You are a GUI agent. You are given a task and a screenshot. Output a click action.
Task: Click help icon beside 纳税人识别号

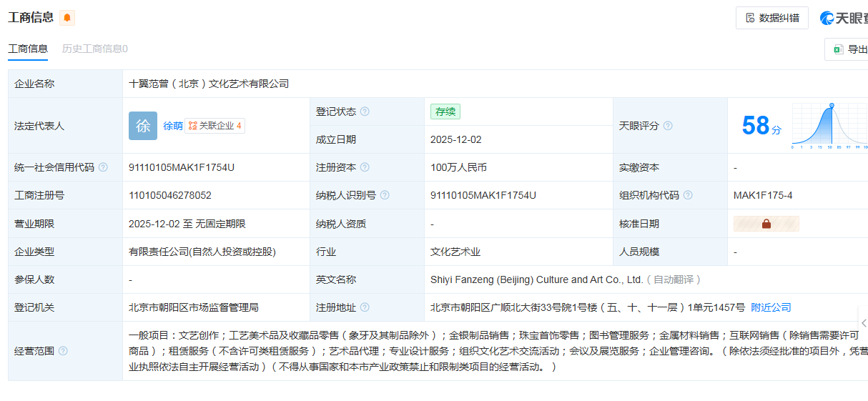[x=385, y=195]
